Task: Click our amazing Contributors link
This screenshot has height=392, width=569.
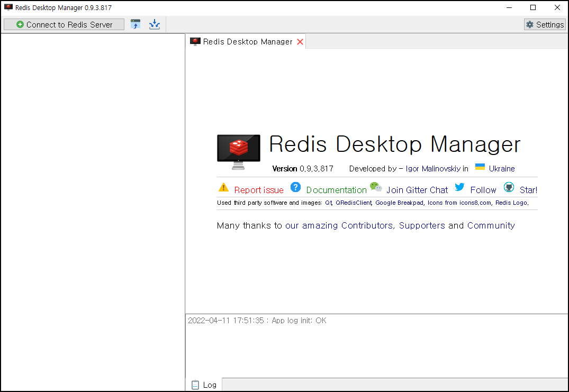Action: tap(339, 225)
